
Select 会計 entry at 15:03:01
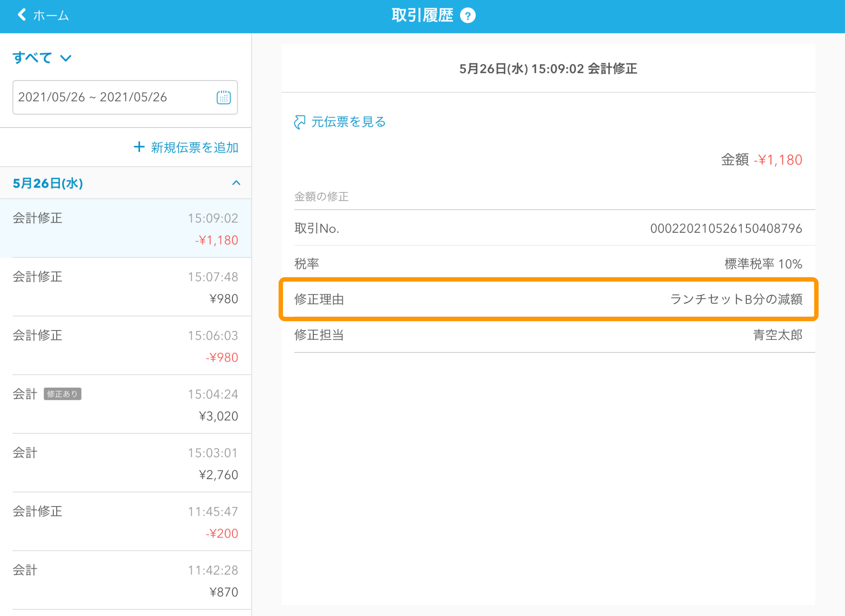point(125,463)
